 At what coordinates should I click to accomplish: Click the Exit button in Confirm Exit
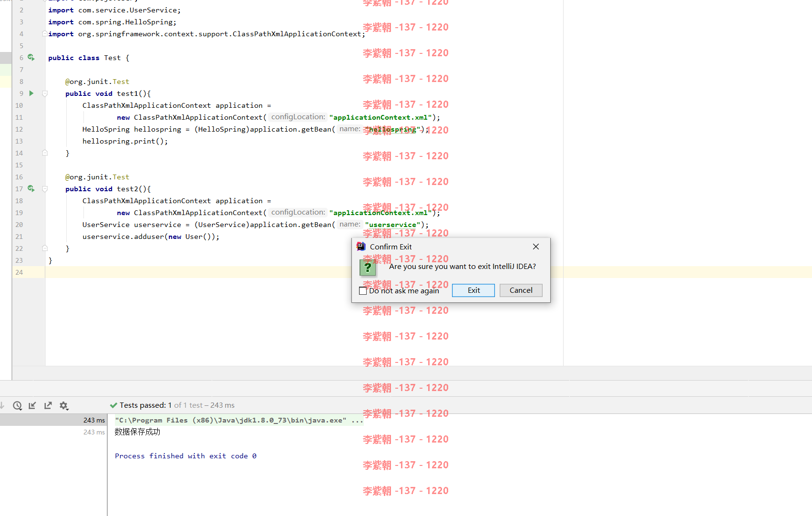click(473, 290)
